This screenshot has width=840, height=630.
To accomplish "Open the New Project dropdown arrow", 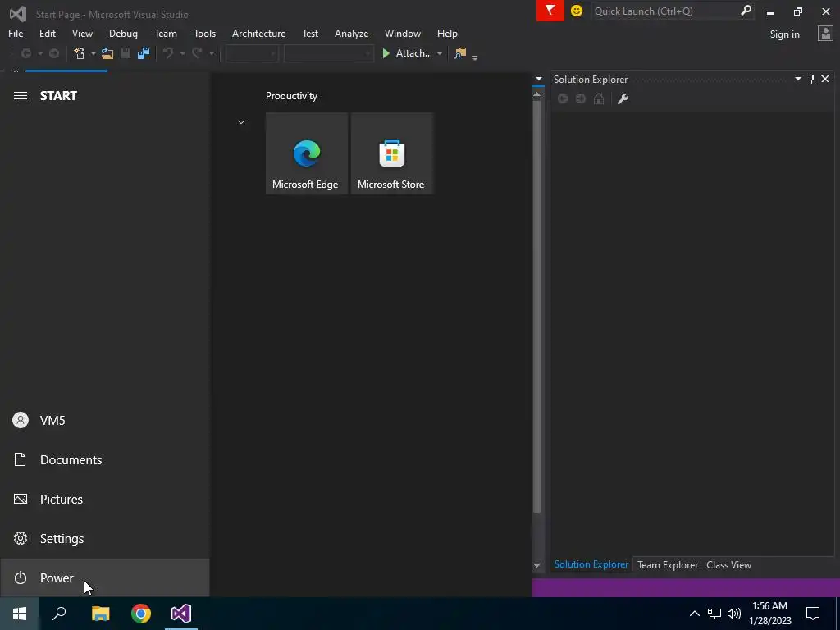I will click(x=94, y=53).
